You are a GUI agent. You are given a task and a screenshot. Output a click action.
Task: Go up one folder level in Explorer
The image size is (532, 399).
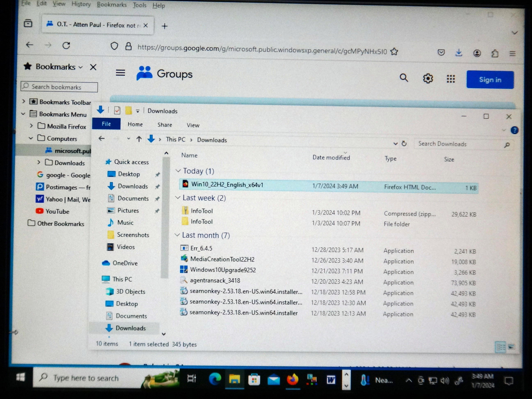point(139,139)
